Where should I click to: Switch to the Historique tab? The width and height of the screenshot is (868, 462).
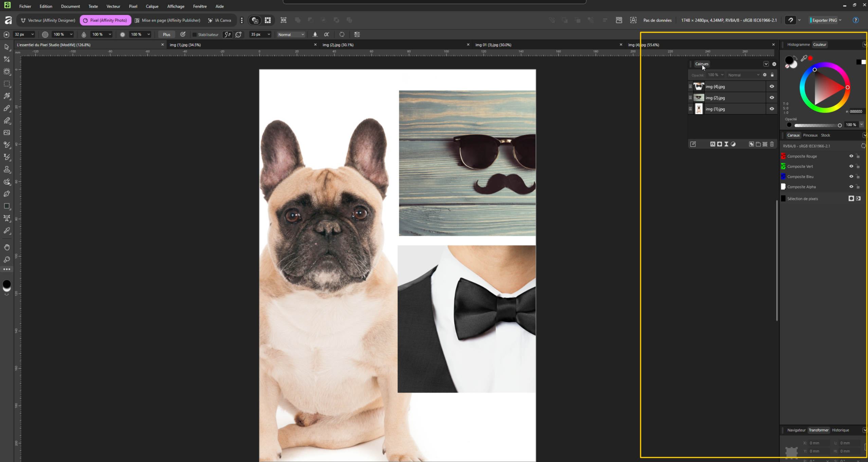pos(840,430)
